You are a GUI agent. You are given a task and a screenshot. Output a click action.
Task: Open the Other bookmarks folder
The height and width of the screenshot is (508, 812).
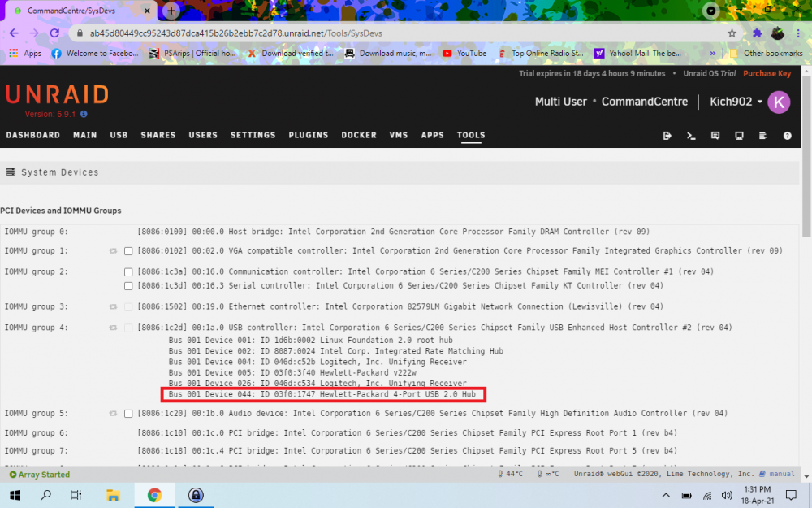point(766,54)
